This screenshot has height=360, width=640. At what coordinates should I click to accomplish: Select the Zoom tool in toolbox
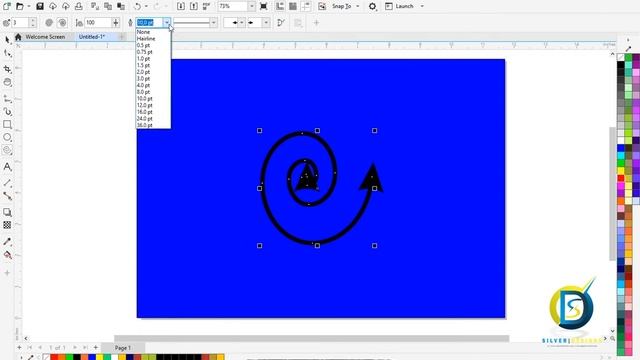point(7,82)
